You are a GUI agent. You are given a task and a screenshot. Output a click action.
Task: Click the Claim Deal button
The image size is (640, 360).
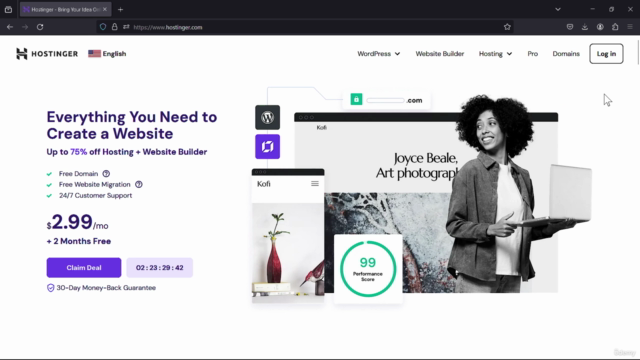[84, 268]
